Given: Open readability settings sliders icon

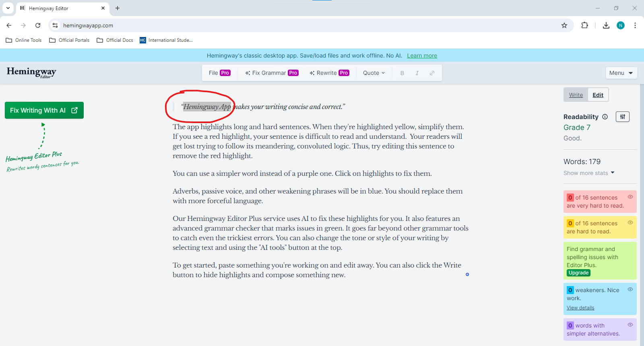Looking at the screenshot, I should [623, 117].
